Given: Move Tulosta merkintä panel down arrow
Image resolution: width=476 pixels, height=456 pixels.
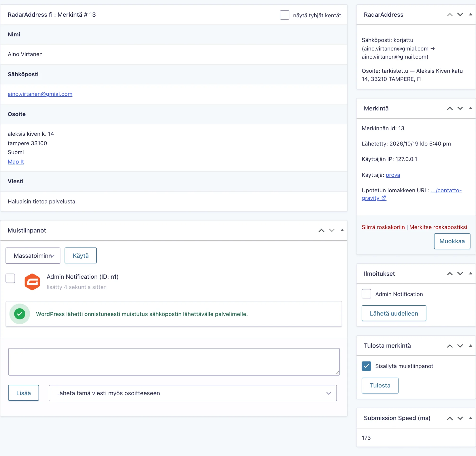Looking at the screenshot, I should coord(460,346).
